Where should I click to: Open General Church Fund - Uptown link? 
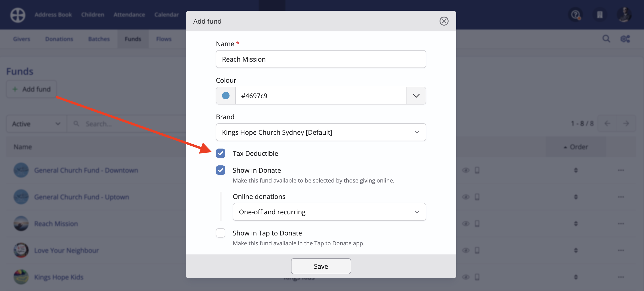(81, 197)
